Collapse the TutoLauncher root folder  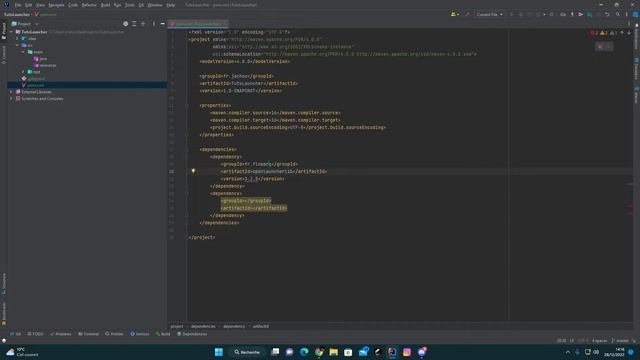click(x=11, y=32)
